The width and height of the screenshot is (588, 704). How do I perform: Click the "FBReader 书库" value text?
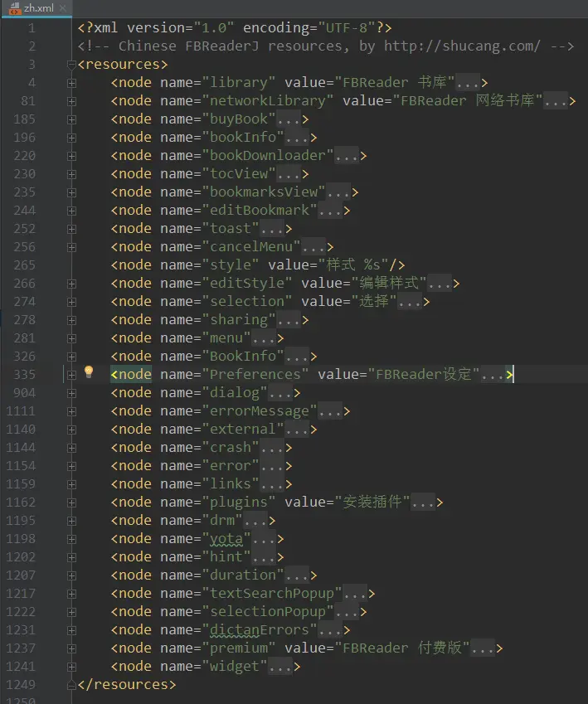(x=394, y=82)
